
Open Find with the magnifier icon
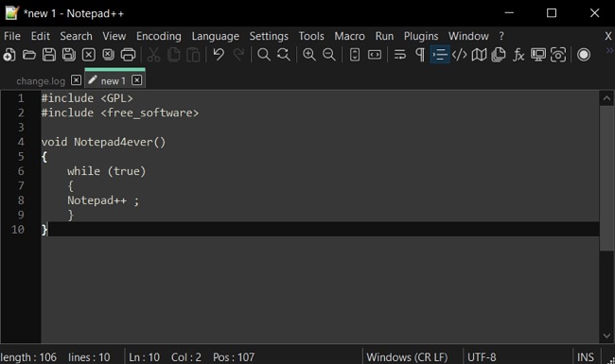pos(264,55)
